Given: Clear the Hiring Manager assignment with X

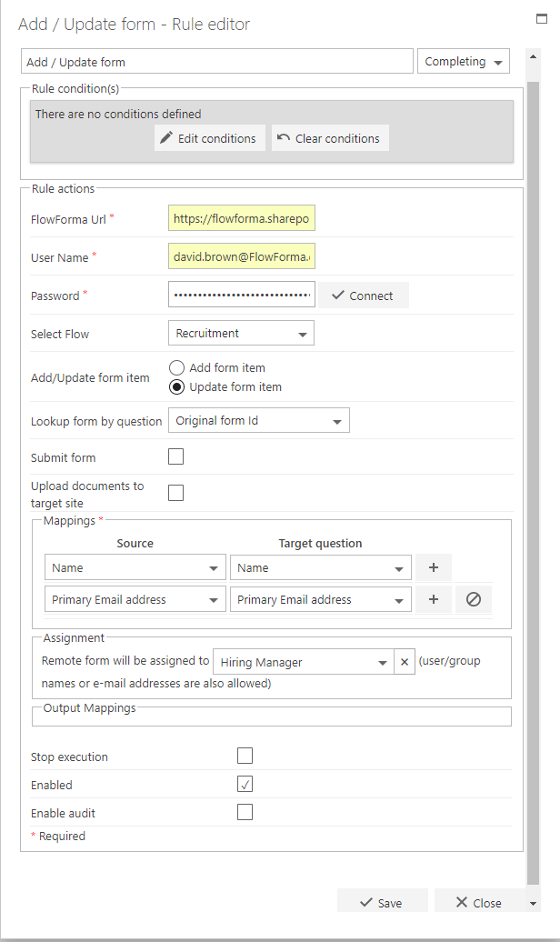Looking at the screenshot, I should 405,662.
